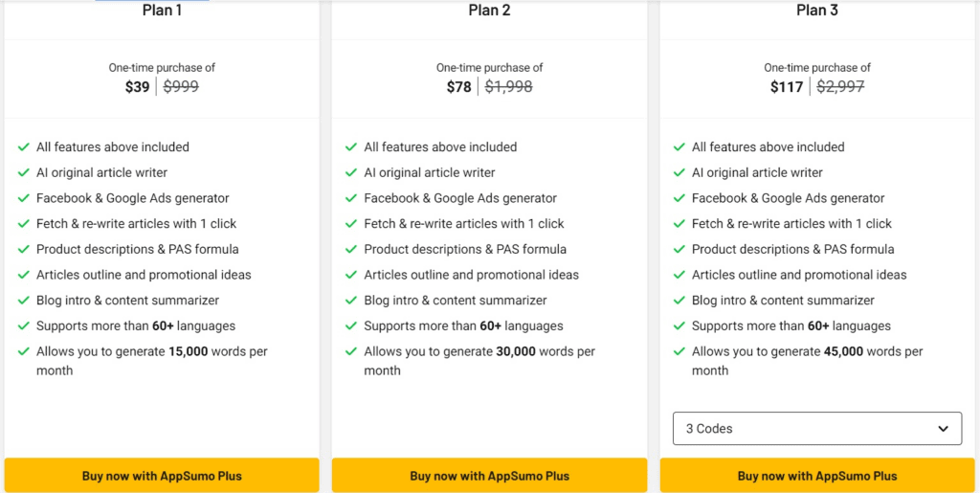The image size is (980, 493).
Task: Click Plan 3 checkmark for All features above included
Action: [679, 147]
